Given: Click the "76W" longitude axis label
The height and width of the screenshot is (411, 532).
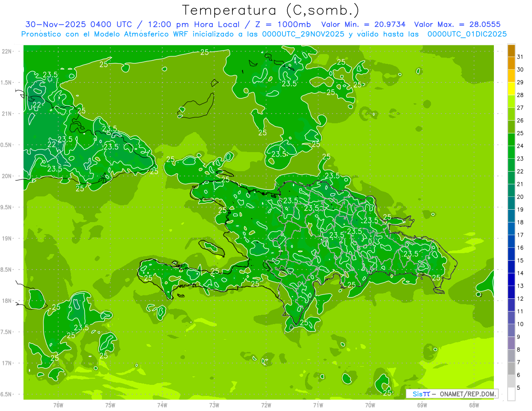Looking at the screenshot, I should coord(58,405).
